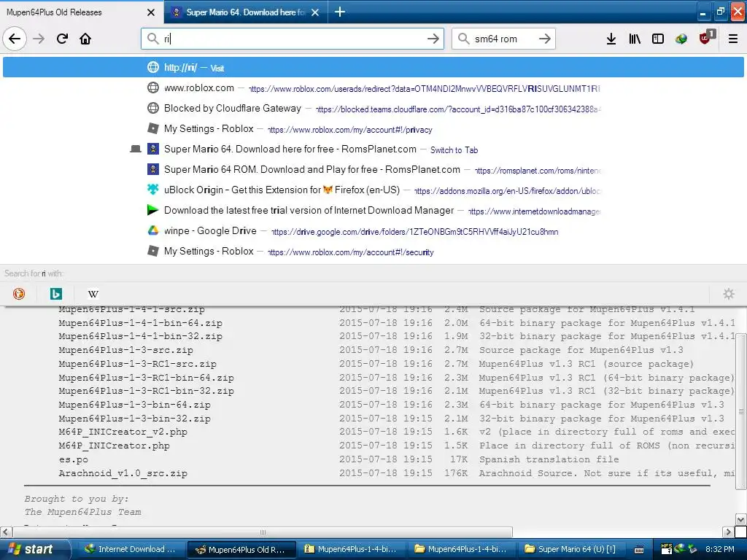This screenshot has height=560, width=747.
Task: Open the Library toolbar icon
Action: click(635, 39)
